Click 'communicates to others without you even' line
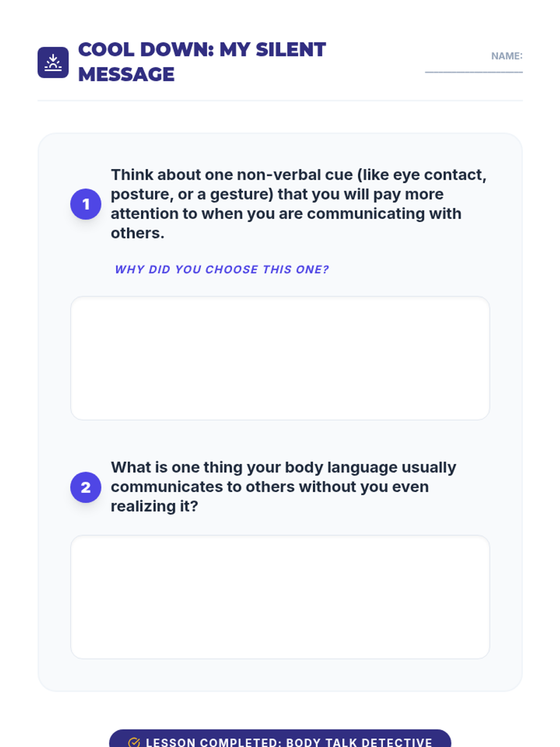560x747 pixels. coord(270,486)
